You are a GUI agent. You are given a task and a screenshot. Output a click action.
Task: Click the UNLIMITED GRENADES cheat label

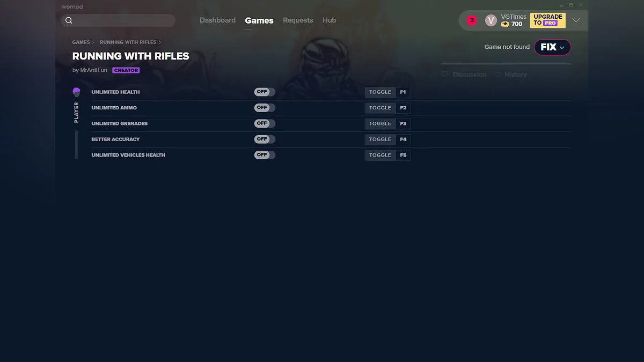coord(119,123)
